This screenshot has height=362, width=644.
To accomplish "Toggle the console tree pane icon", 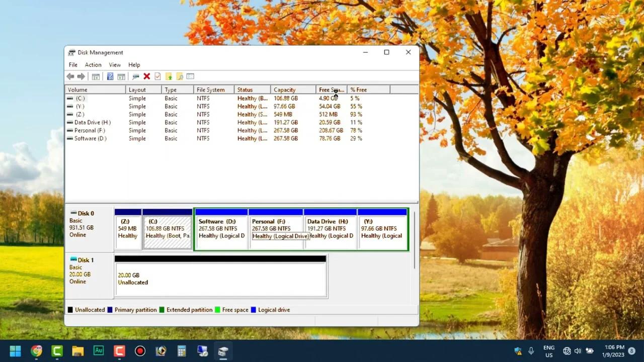I will [96, 76].
